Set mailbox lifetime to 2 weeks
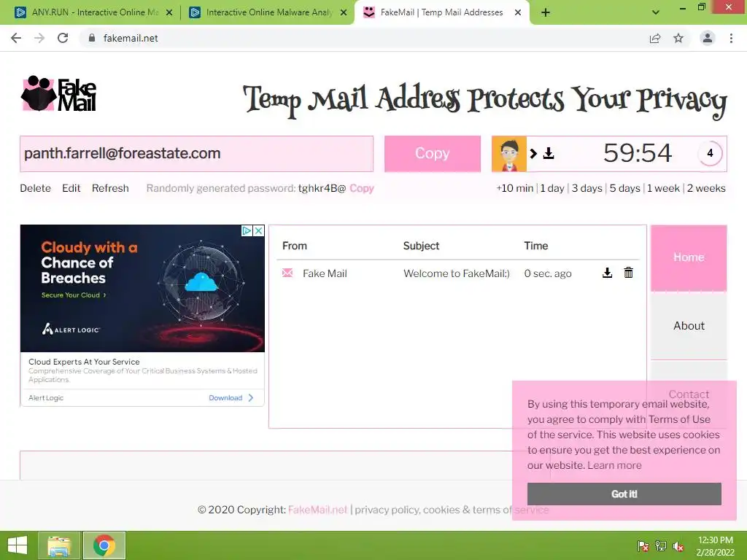Viewport: 747px width, 560px height. (x=706, y=188)
